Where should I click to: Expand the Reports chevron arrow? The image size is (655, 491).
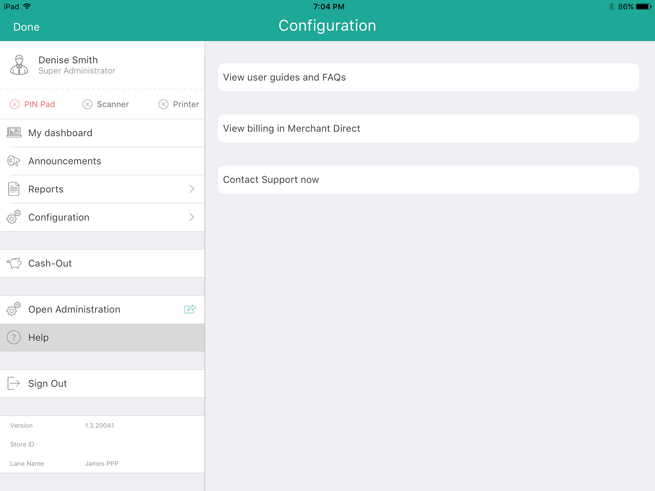pos(192,189)
